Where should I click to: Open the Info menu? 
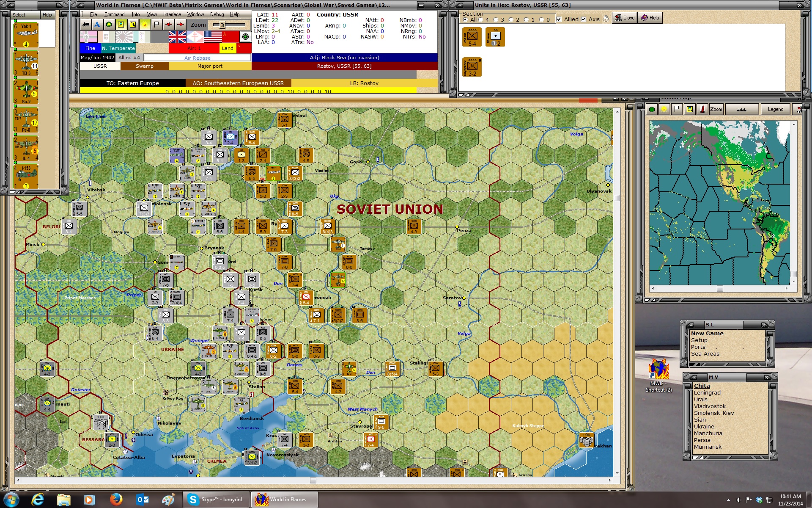coord(135,14)
